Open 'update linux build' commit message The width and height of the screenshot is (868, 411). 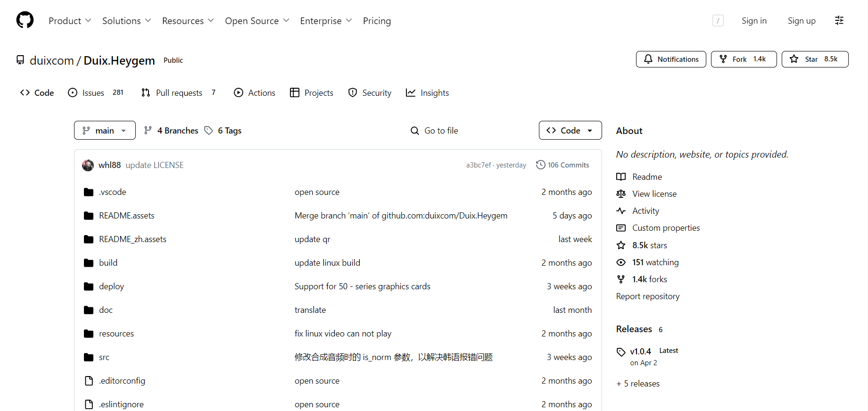click(327, 263)
